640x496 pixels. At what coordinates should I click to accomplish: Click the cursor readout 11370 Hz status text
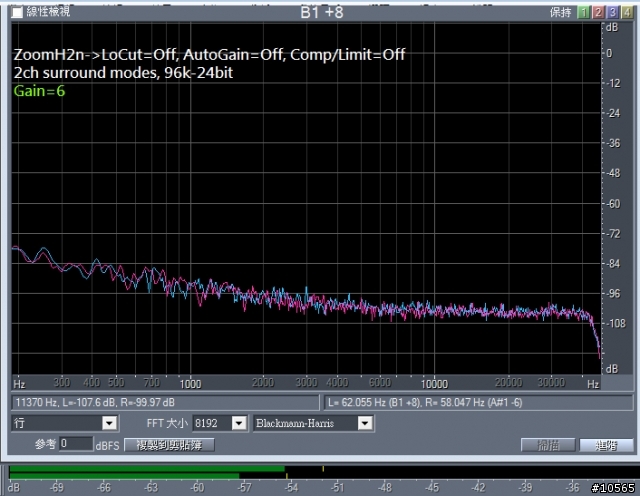pyautogui.click(x=95, y=403)
